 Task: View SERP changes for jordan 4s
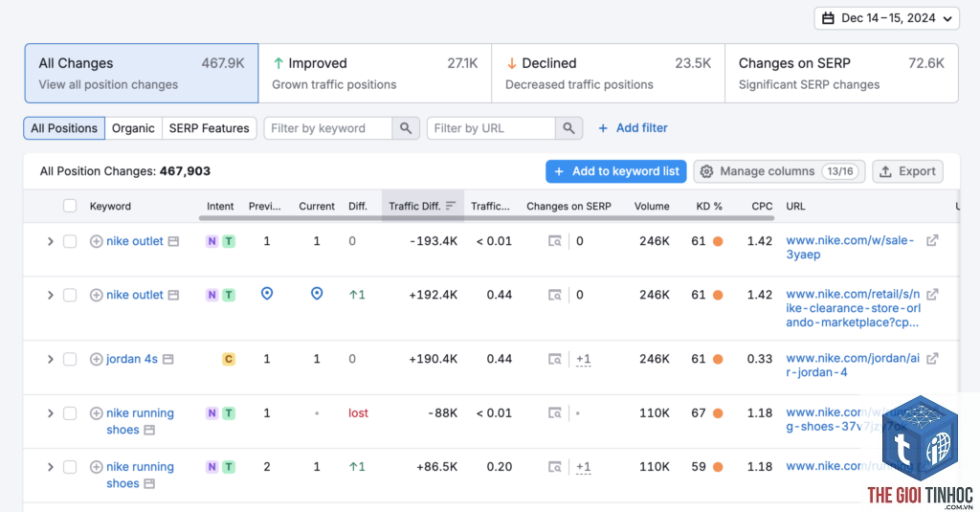555,360
